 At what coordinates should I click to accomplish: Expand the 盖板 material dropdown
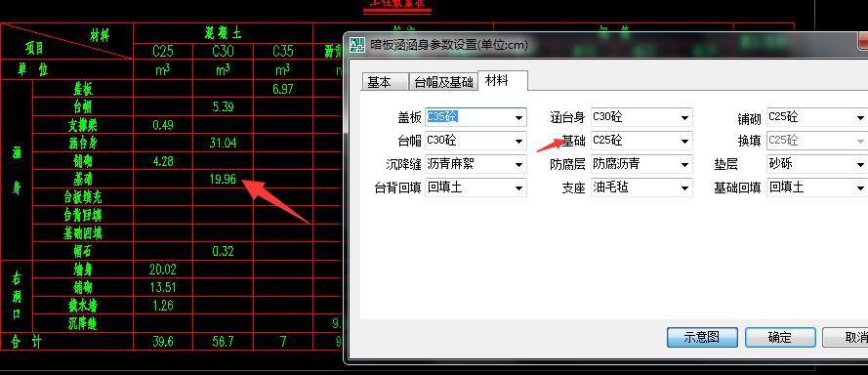click(518, 117)
